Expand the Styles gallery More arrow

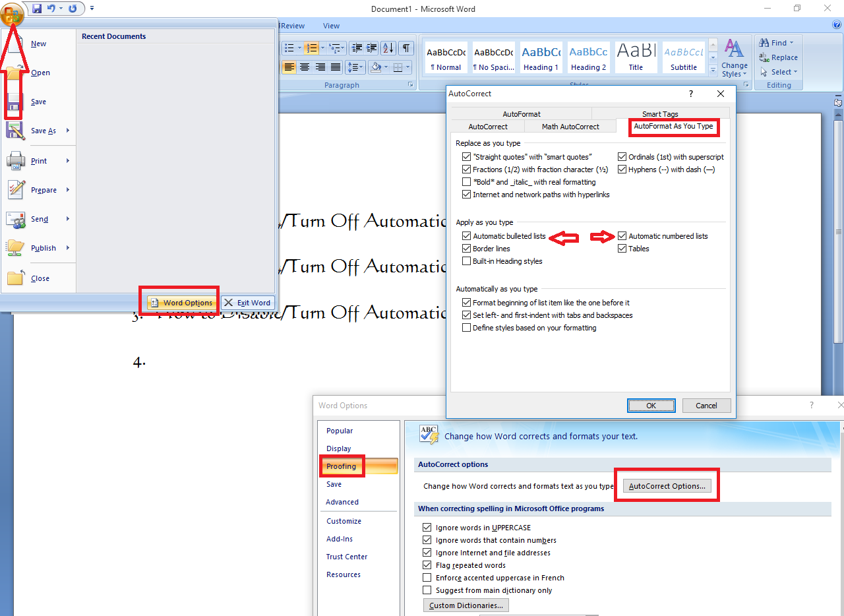point(713,69)
